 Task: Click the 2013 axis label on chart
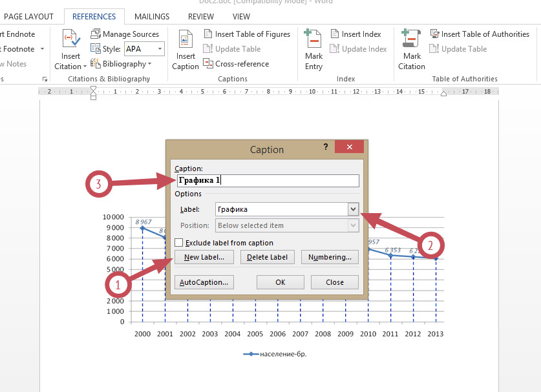pyautogui.click(x=436, y=334)
